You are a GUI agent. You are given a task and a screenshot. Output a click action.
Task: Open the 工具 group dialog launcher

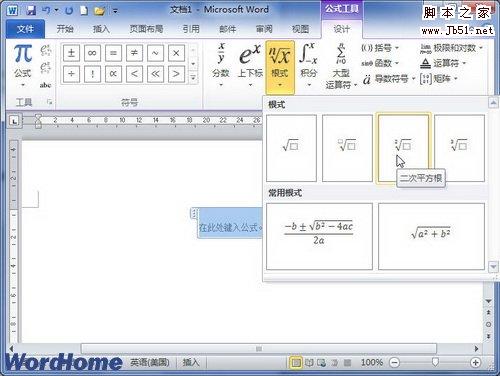pyautogui.click(x=50, y=102)
